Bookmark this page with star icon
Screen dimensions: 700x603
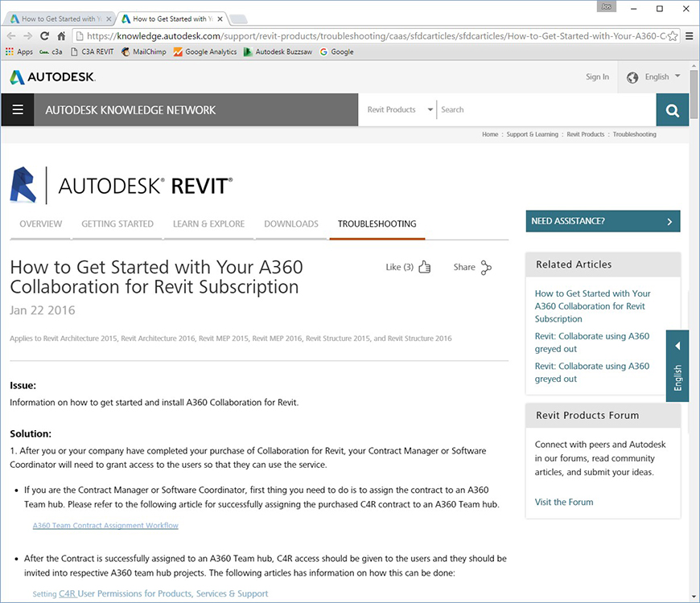click(x=673, y=36)
